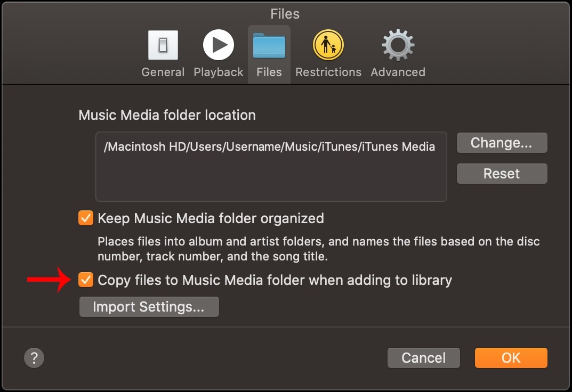Cancel the preferences dialog

[x=423, y=358]
